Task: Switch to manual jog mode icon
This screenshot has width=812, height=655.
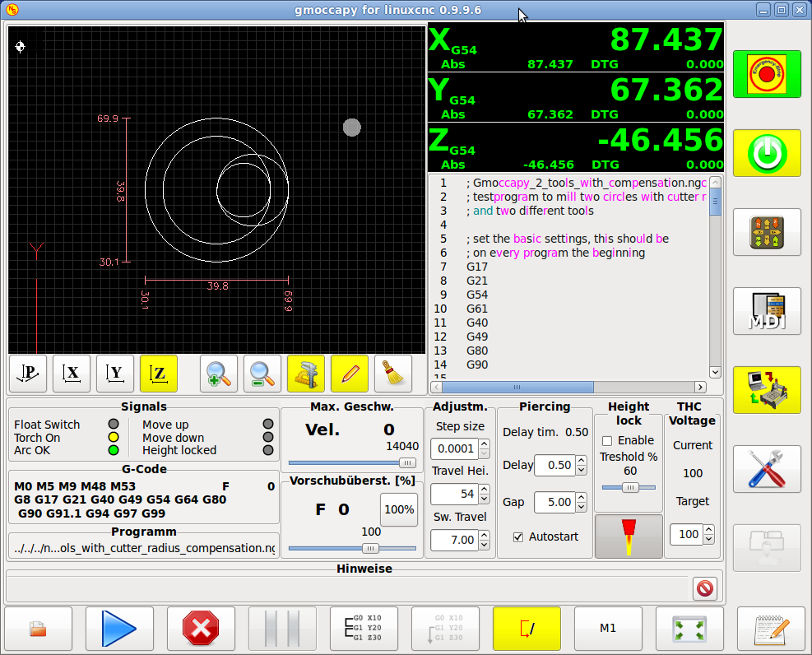Action: click(x=767, y=232)
